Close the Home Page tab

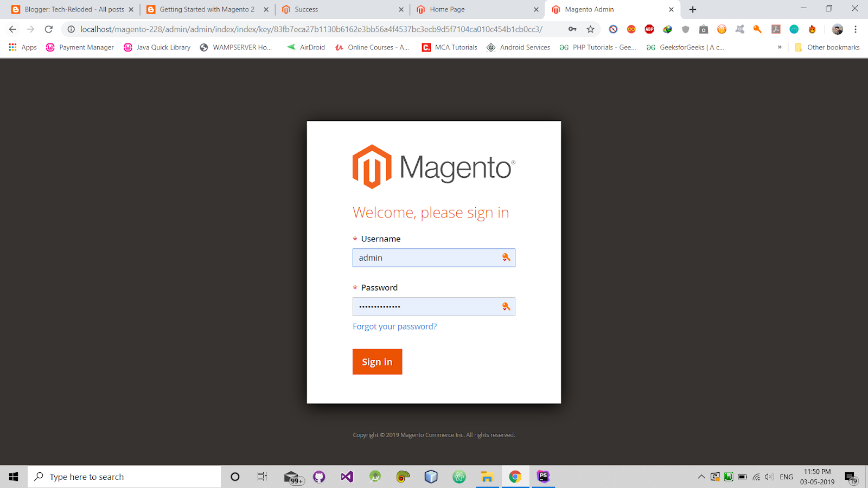tap(536, 9)
